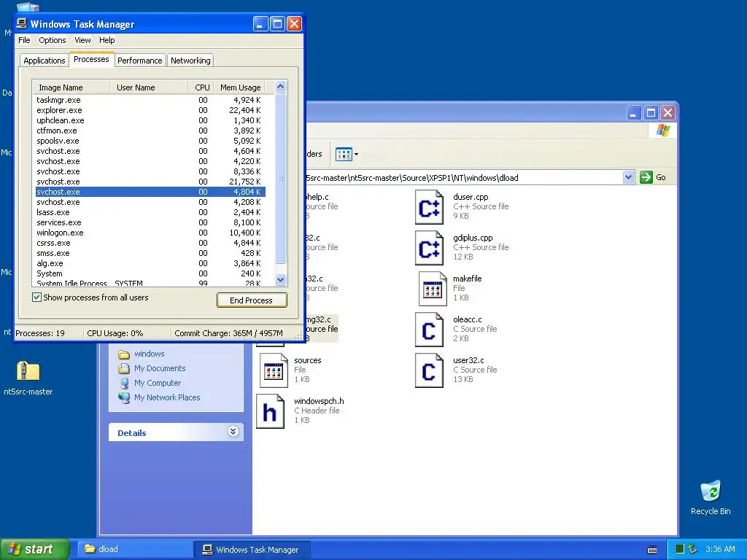Open My Documents link in Other Places
This screenshot has width=747, height=560.
160,368
